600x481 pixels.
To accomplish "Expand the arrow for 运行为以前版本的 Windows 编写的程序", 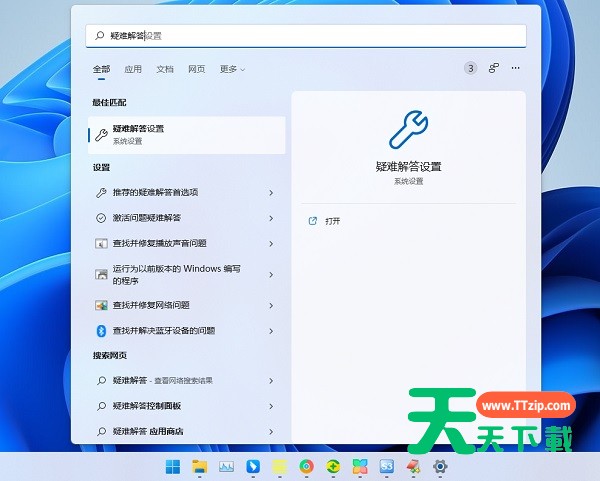I will pyautogui.click(x=271, y=274).
